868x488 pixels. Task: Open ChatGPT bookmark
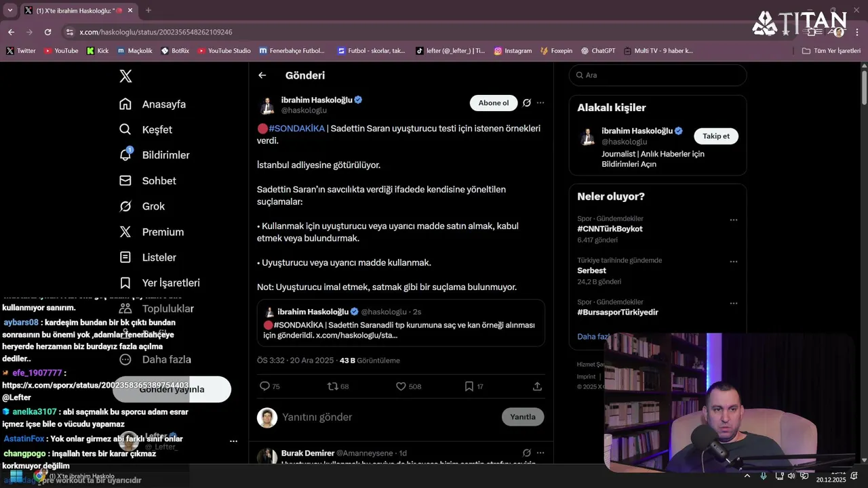pyautogui.click(x=598, y=51)
